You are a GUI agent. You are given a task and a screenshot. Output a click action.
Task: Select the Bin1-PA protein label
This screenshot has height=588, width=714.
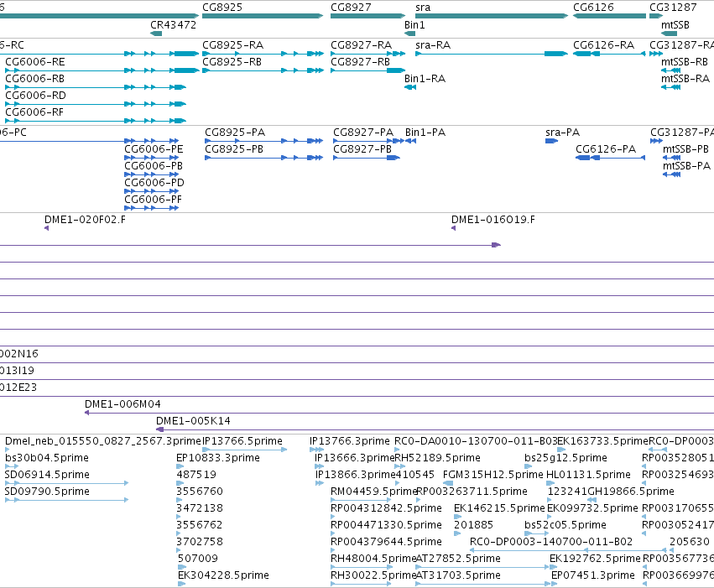[425, 133]
